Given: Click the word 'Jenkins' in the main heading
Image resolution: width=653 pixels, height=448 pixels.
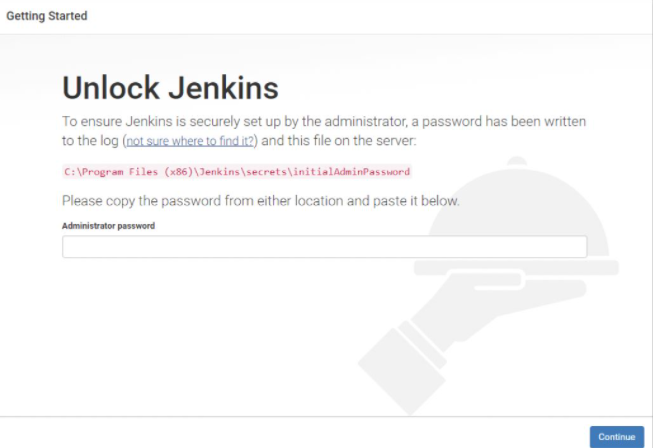Looking at the screenshot, I should pos(223,87).
